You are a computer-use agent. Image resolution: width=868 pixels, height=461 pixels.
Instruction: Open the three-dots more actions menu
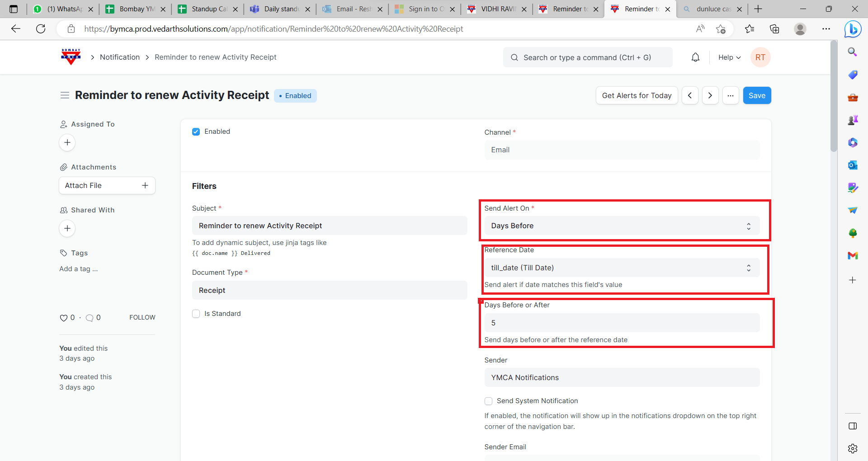point(730,95)
